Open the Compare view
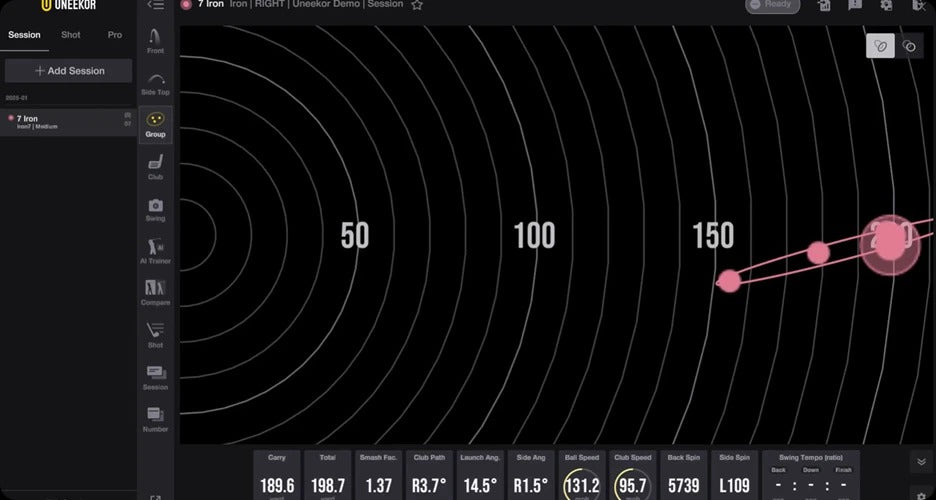Viewport: 936px width, 500px height. click(x=155, y=292)
